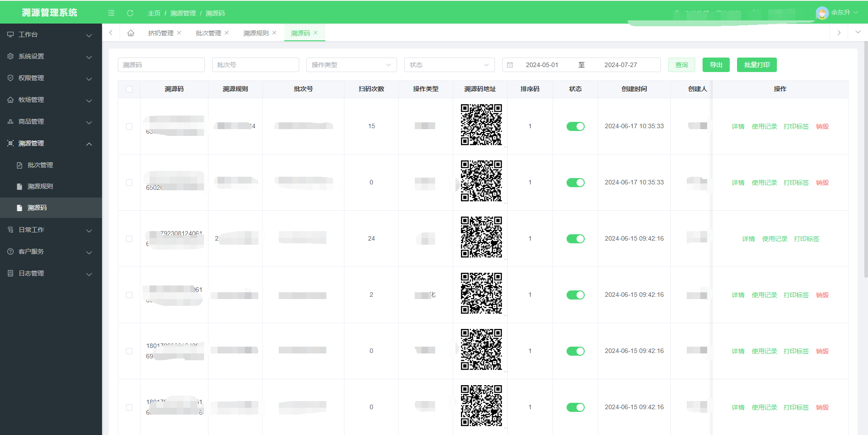Screen dimensions: 868x435
Task: Close the active 溯源码 tab
Action: pyautogui.click(x=315, y=33)
